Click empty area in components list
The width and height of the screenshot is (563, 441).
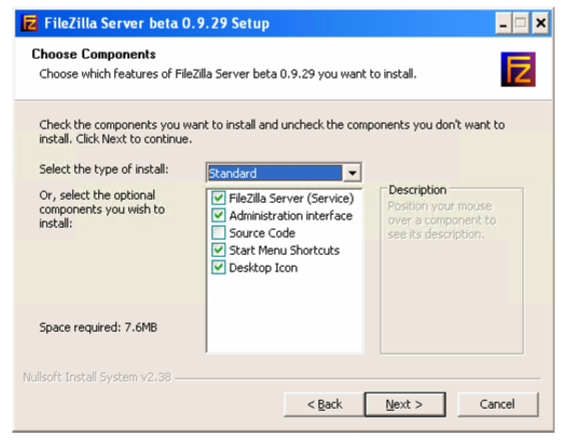[285, 312]
